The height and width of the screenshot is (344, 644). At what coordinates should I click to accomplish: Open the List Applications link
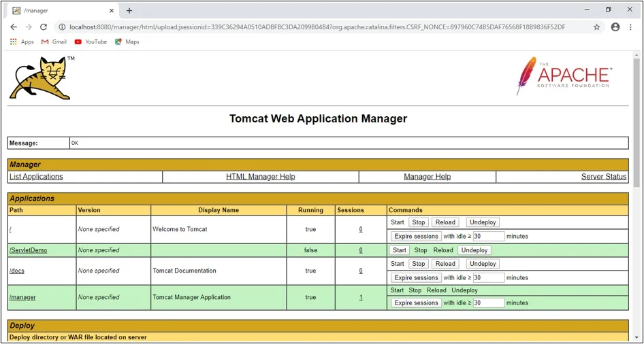(36, 177)
